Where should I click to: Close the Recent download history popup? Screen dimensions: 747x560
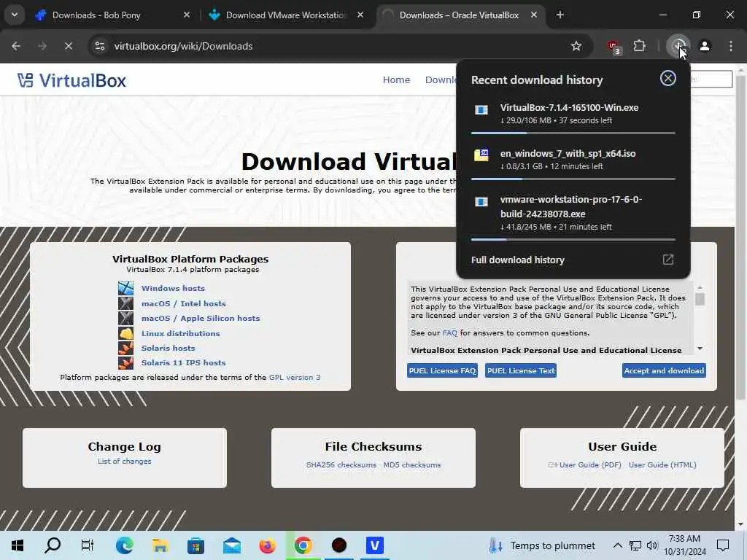click(x=668, y=78)
